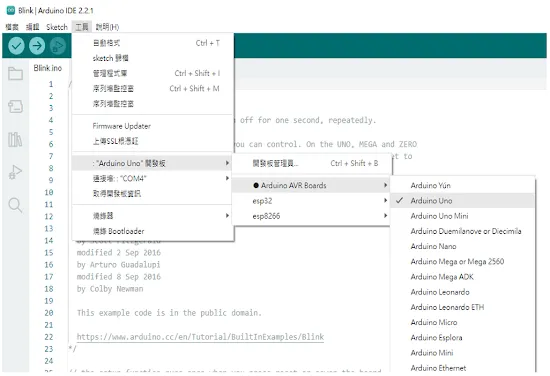This screenshot has width=550, height=376.
Task: Open the Help (H) menu
Action: point(107,27)
